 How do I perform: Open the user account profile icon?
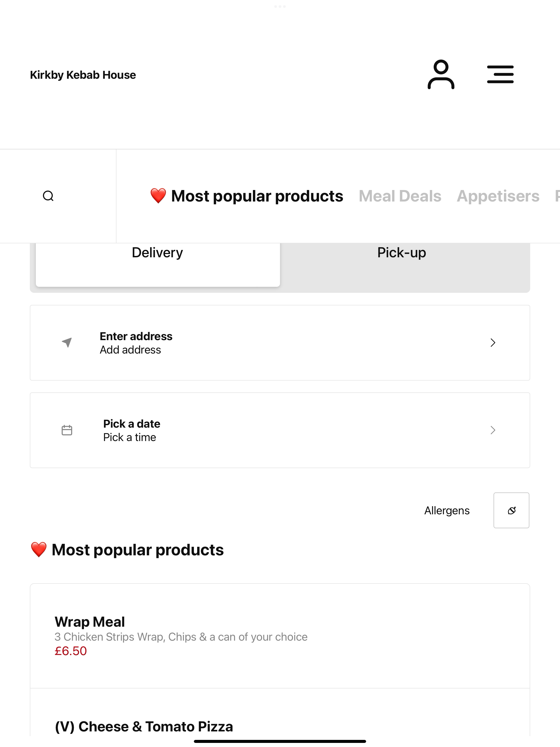click(x=441, y=75)
